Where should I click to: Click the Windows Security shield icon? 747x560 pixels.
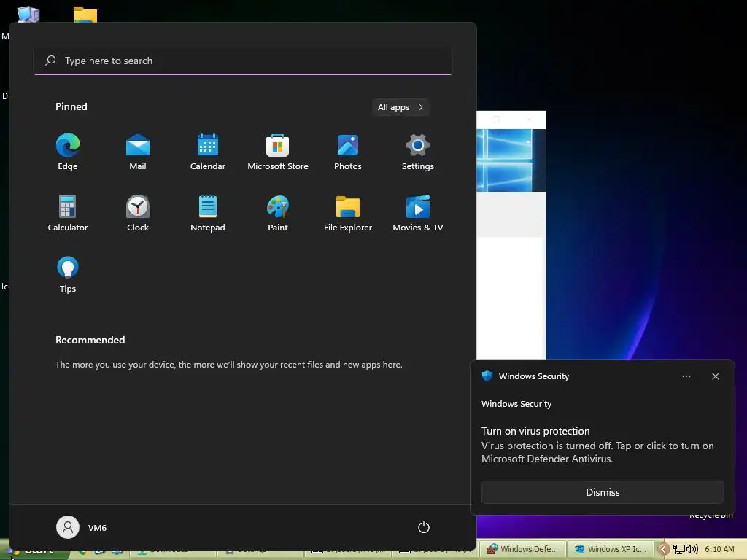click(487, 376)
